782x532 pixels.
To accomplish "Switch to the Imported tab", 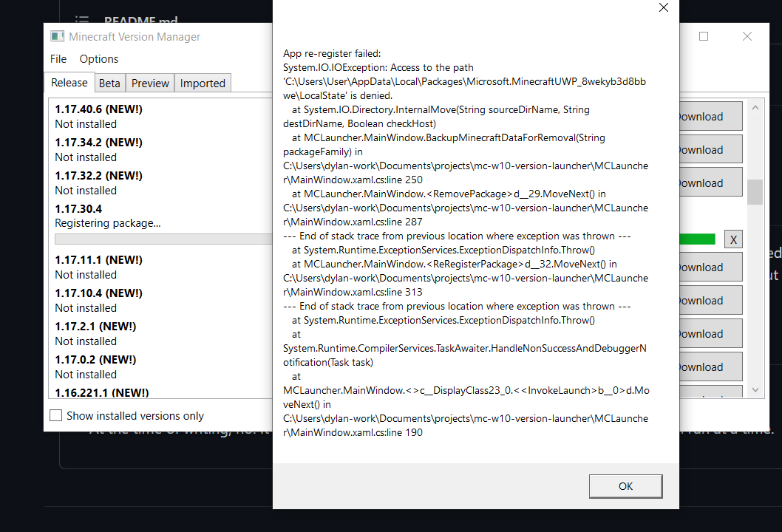I will coord(203,83).
